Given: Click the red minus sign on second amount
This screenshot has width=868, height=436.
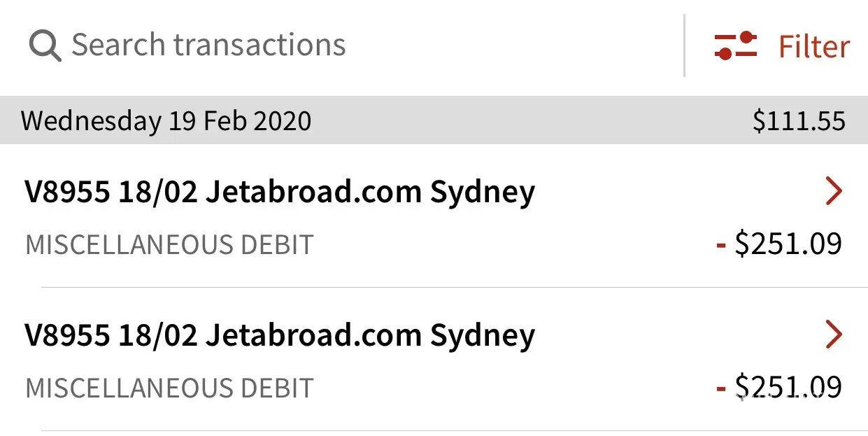Looking at the screenshot, I should click(721, 388).
